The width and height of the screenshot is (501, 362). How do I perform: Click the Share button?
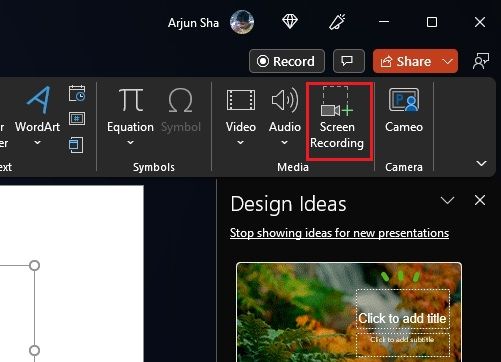406,61
